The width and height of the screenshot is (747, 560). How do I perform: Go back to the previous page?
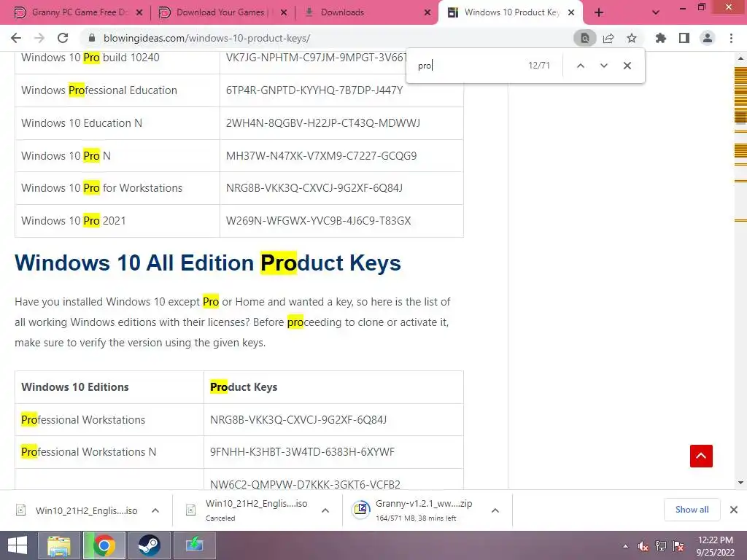16,38
